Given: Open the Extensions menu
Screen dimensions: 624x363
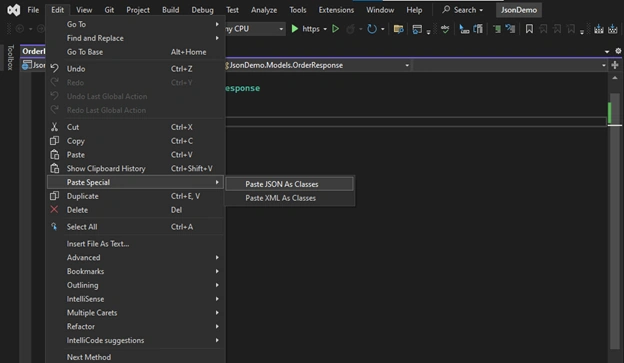Looking at the screenshot, I should click(x=336, y=10).
